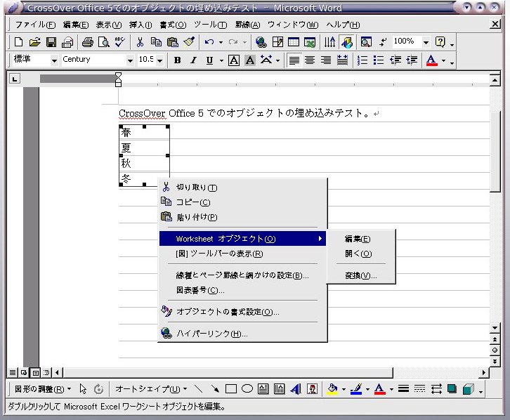Click the Insert Table icon
This screenshot has height=420, width=510.
[294, 42]
